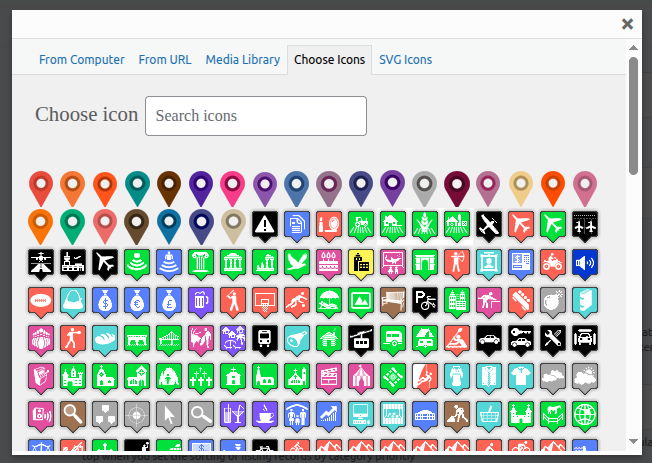Click the scrollbar down arrow

(x=633, y=441)
